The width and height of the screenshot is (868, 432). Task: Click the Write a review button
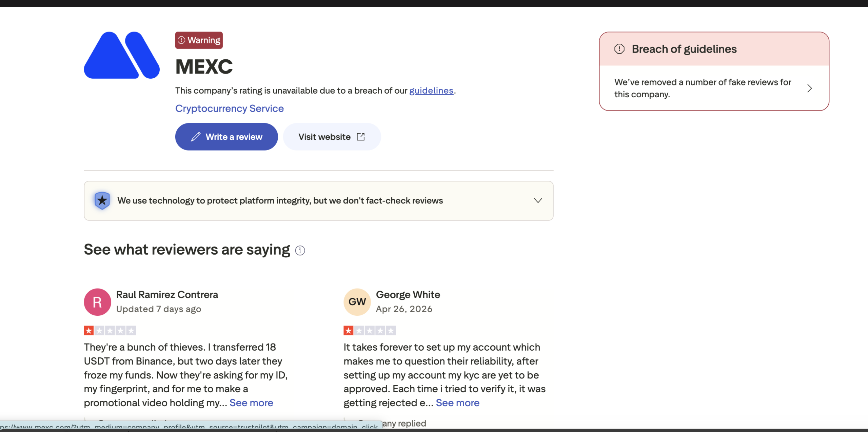[226, 137]
